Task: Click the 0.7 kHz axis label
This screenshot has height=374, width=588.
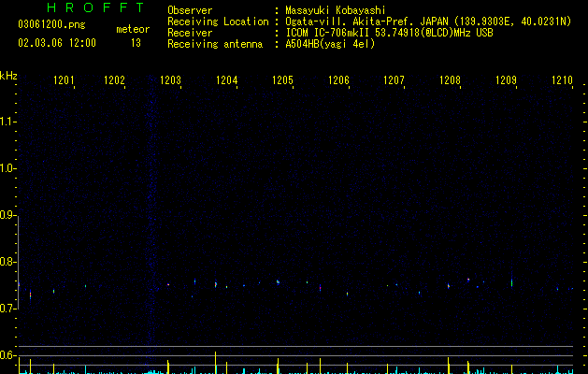Action: coord(7,309)
